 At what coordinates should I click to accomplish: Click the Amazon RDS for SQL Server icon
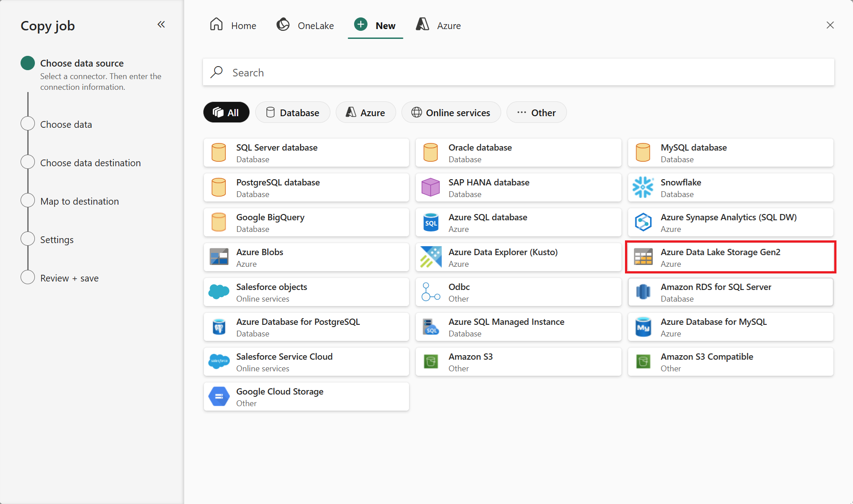(x=643, y=292)
